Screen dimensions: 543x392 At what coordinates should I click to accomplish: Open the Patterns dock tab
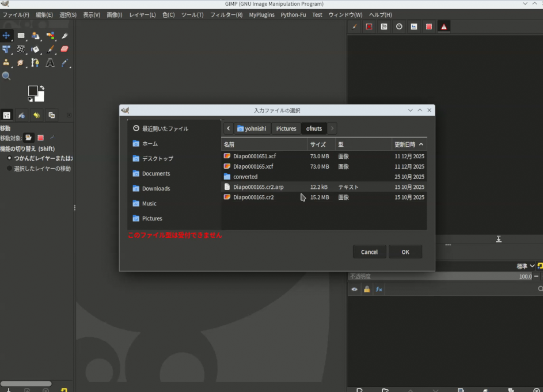tap(369, 26)
